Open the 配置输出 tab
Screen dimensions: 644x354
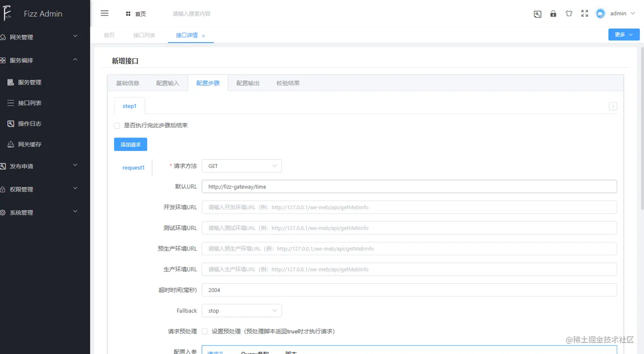pyautogui.click(x=248, y=83)
